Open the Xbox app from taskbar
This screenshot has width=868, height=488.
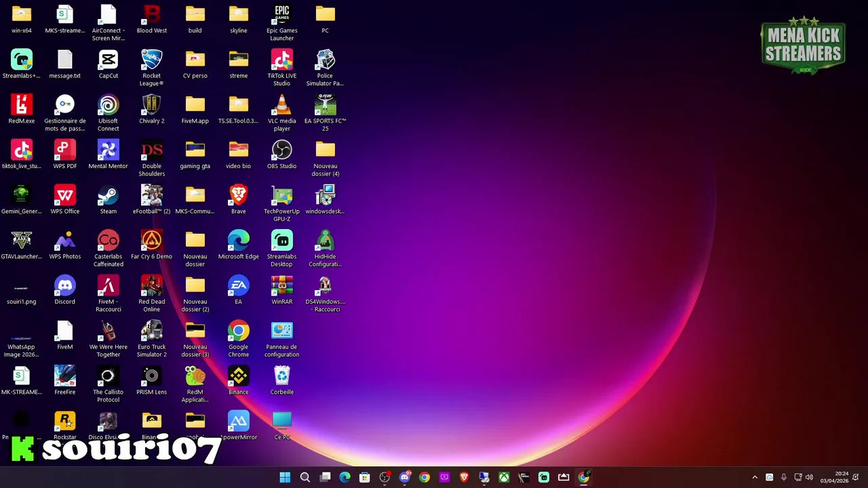click(x=504, y=477)
